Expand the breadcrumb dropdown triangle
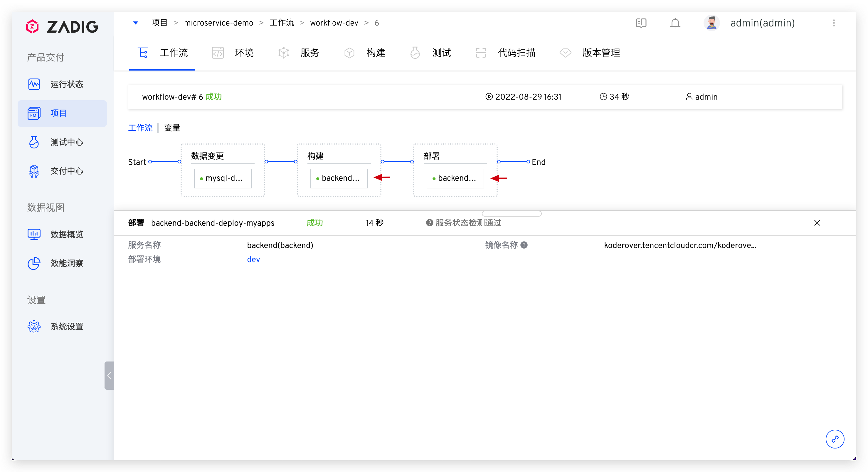Image resolution: width=868 pixels, height=472 pixels. click(135, 23)
